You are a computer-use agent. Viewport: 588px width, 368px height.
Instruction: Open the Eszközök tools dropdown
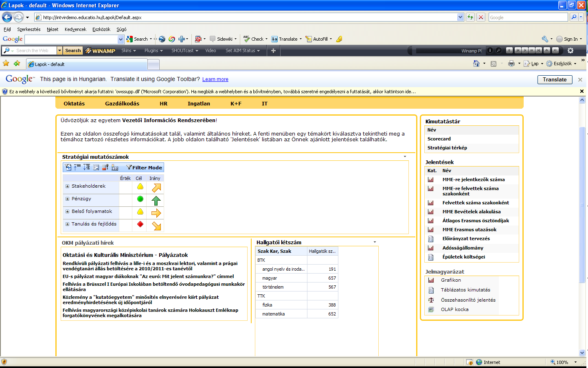point(561,64)
